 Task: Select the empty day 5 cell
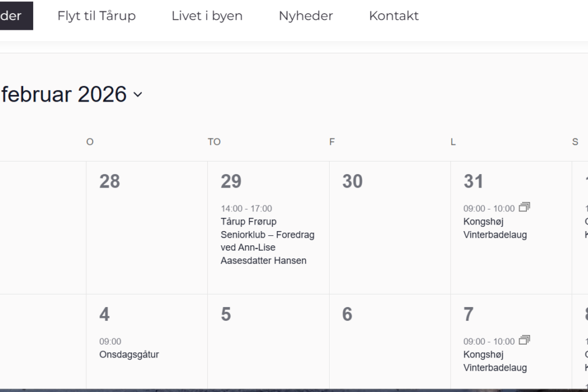pos(268,350)
